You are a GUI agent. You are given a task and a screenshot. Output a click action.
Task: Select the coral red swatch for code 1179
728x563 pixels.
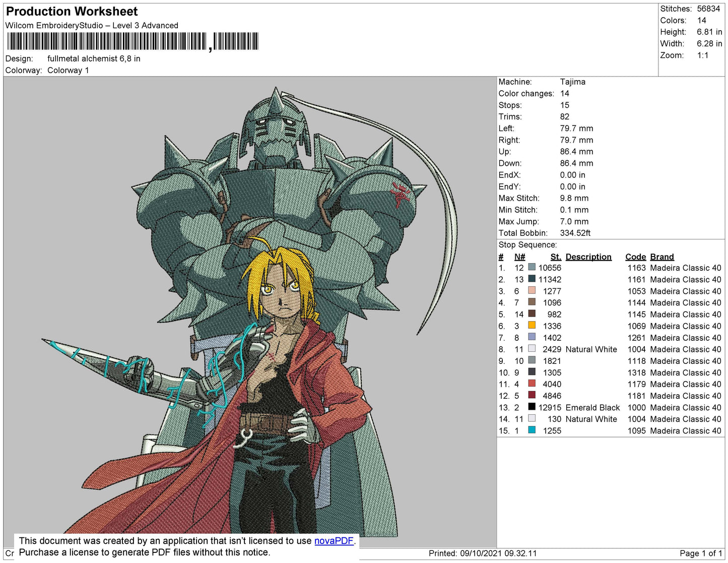[532, 384]
